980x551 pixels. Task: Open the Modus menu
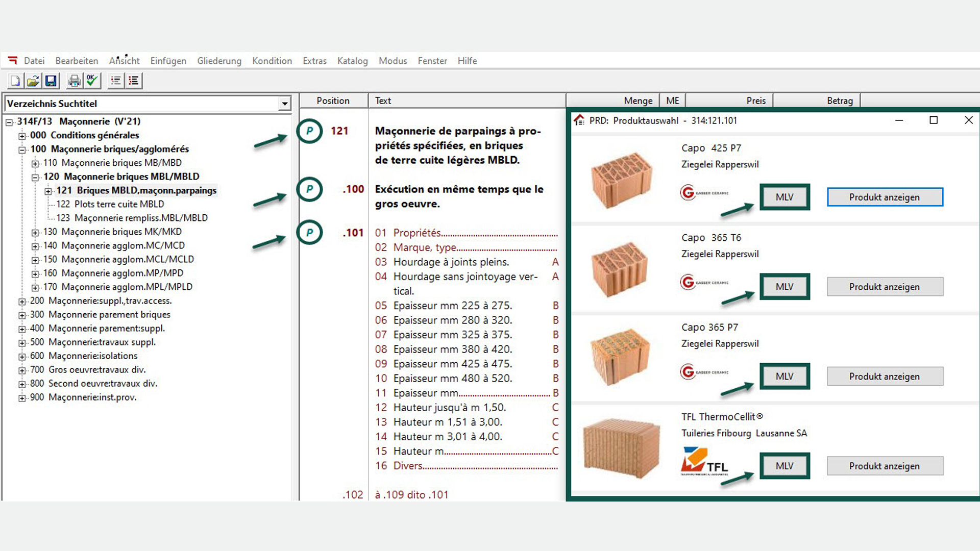click(x=393, y=61)
